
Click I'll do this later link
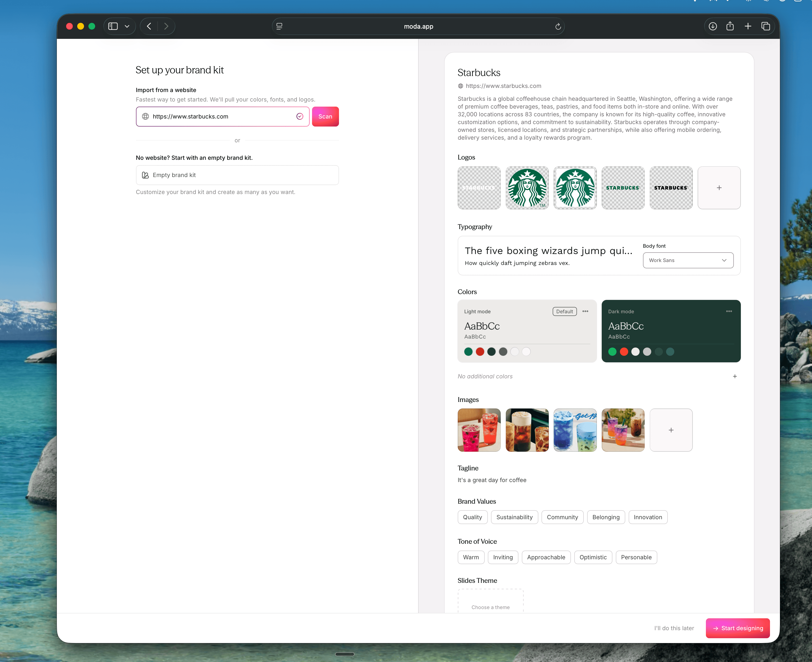click(x=674, y=628)
